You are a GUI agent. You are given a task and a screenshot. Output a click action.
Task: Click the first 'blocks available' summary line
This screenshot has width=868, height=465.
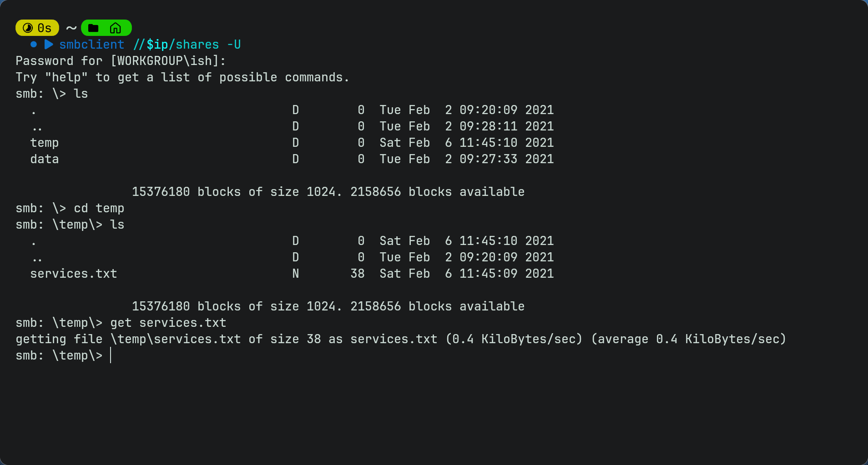point(328,192)
